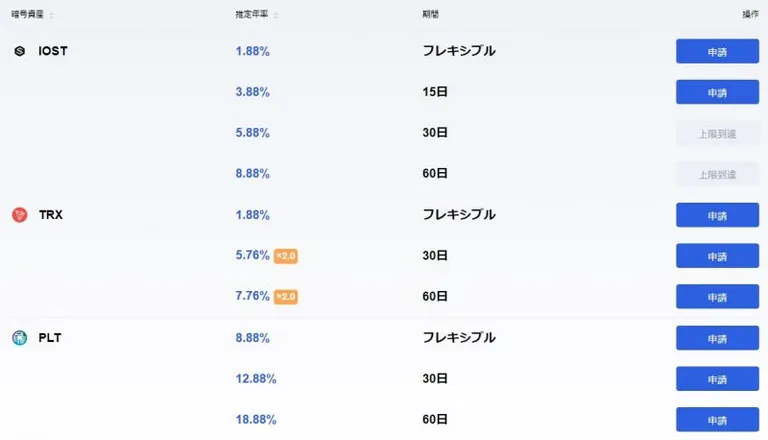This screenshot has width=768, height=440.
Task: Click the ×2.0 badge beside 7.76%
Action: [x=286, y=296]
